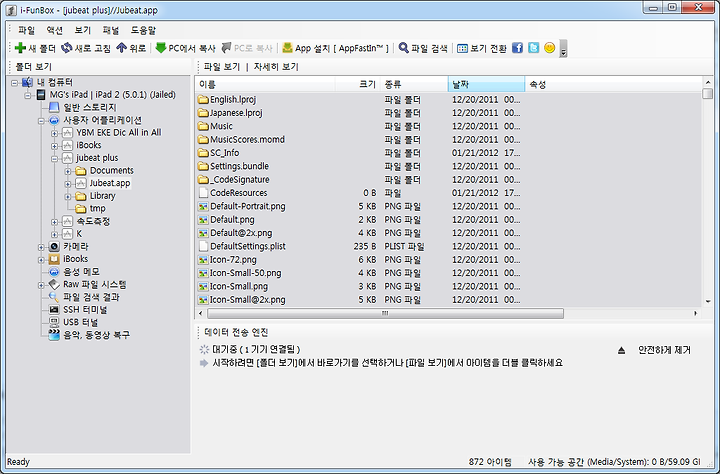Sort by 속성 column header
Viewport: 720px width, 474px height.
pos(613,85)
